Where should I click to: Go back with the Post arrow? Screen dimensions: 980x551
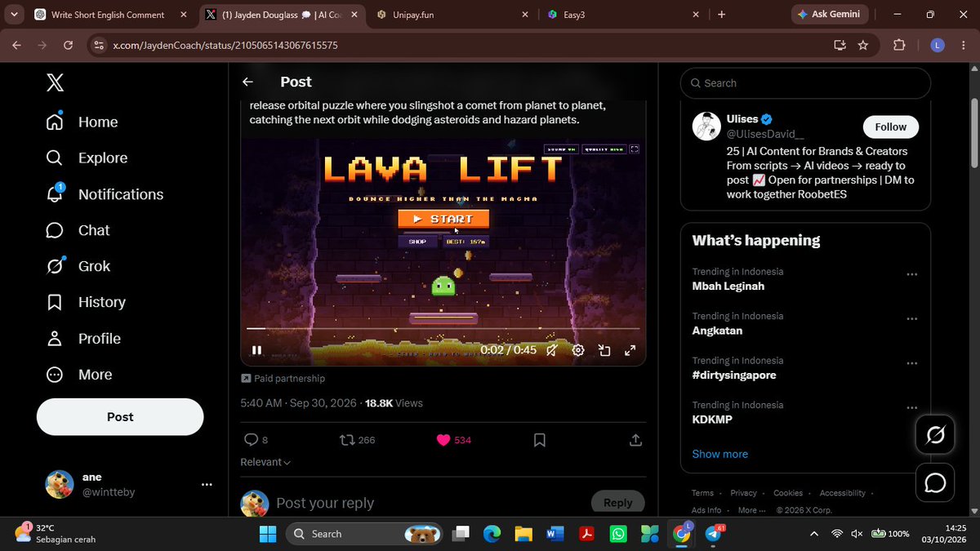click(247, 82)
